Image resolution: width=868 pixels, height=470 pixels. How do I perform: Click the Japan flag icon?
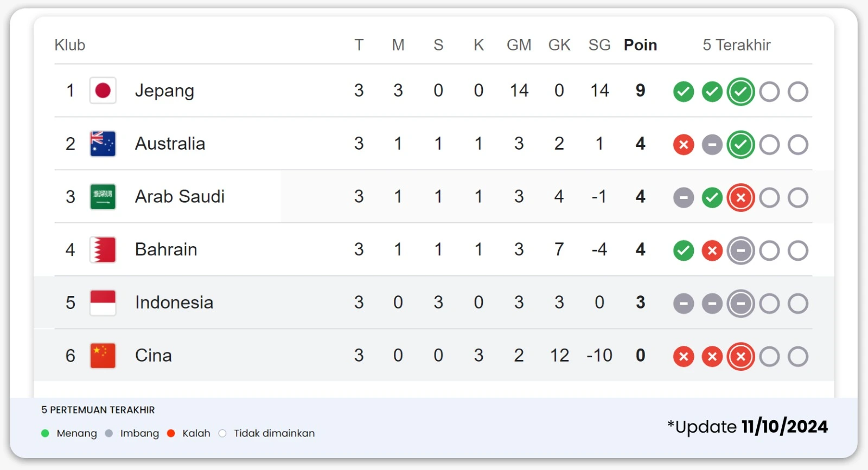click(103, 91)
